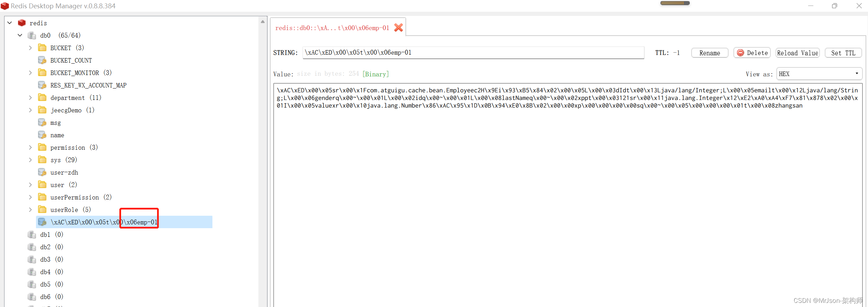Expand the department namespace
868x307 pixels.
30,97
